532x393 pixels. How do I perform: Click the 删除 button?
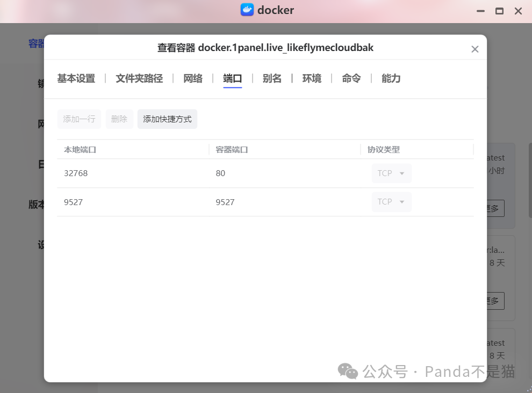click(x=119, y=119)
